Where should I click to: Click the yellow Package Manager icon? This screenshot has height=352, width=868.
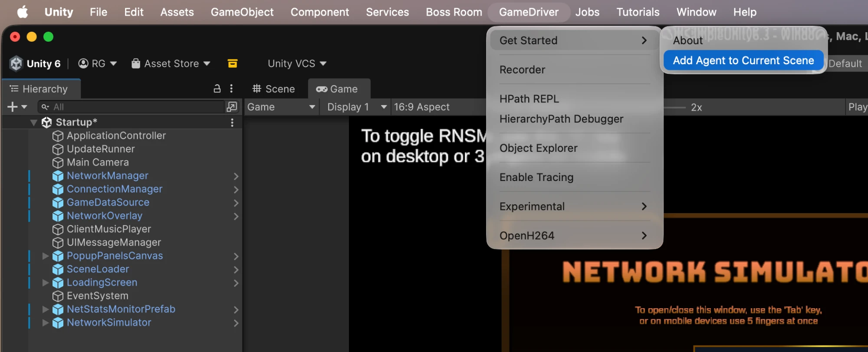pyautogui.click(x=233, y=64)
